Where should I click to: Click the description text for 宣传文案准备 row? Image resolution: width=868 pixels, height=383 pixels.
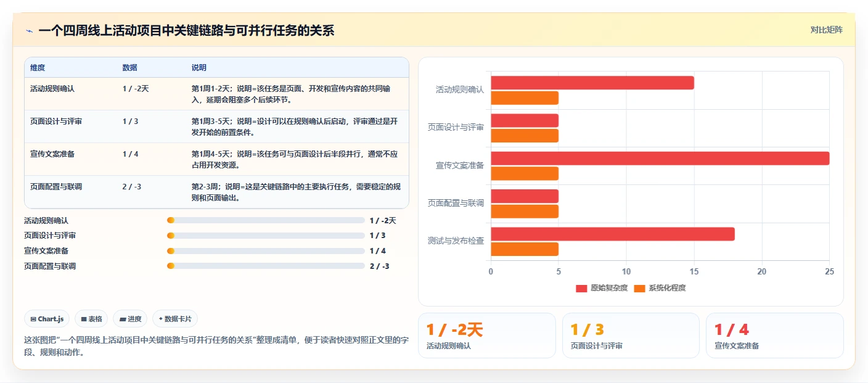pyautogui.click(x=295, y=160)
